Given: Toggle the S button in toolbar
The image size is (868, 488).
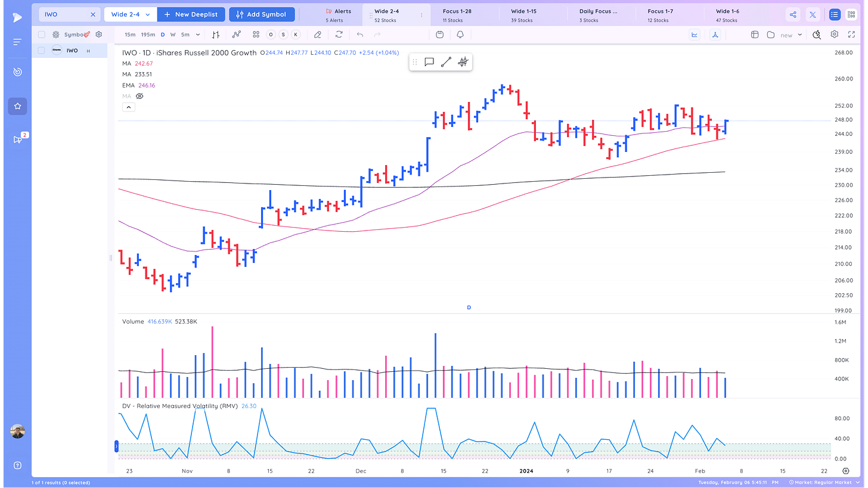Looking at the screenshot, I should (x=283, y=35).
